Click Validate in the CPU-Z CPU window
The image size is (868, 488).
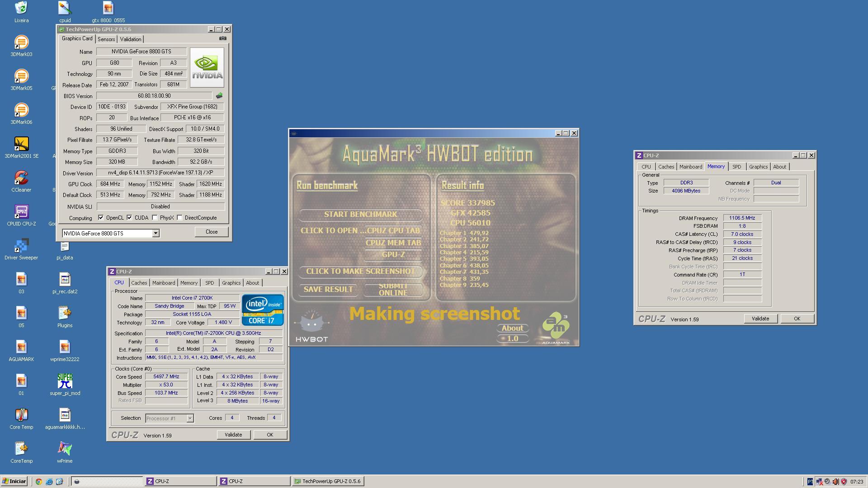[233, 435]
